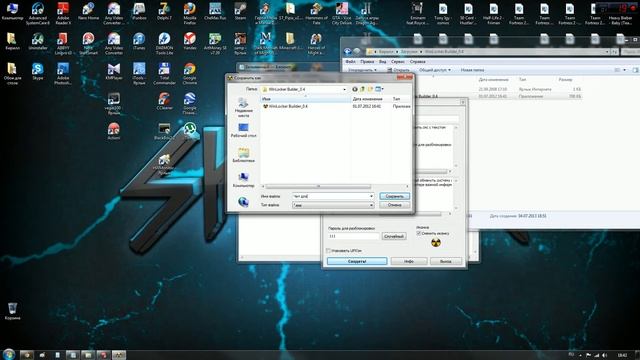The height and width of the screenshot is (360, 640).
Task: Click the back arrow icon in the save dialog toolbar
Action: point(355,89)
